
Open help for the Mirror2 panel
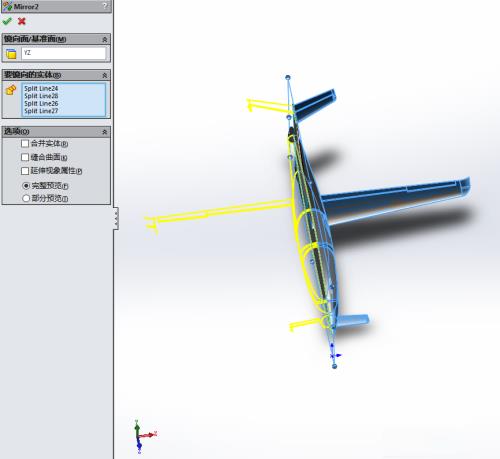pyautogui.click(x=105, y=6)
